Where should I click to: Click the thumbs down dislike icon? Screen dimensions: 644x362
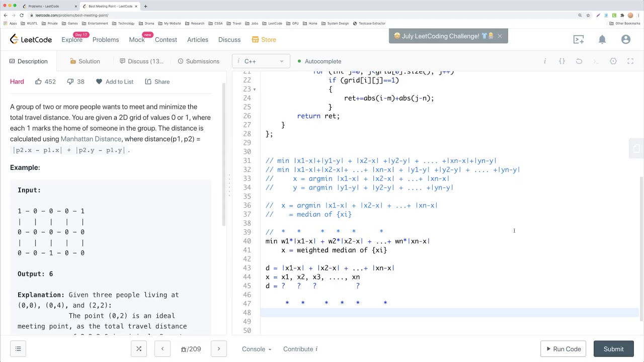pyautogui.click(x=70, y=81)
